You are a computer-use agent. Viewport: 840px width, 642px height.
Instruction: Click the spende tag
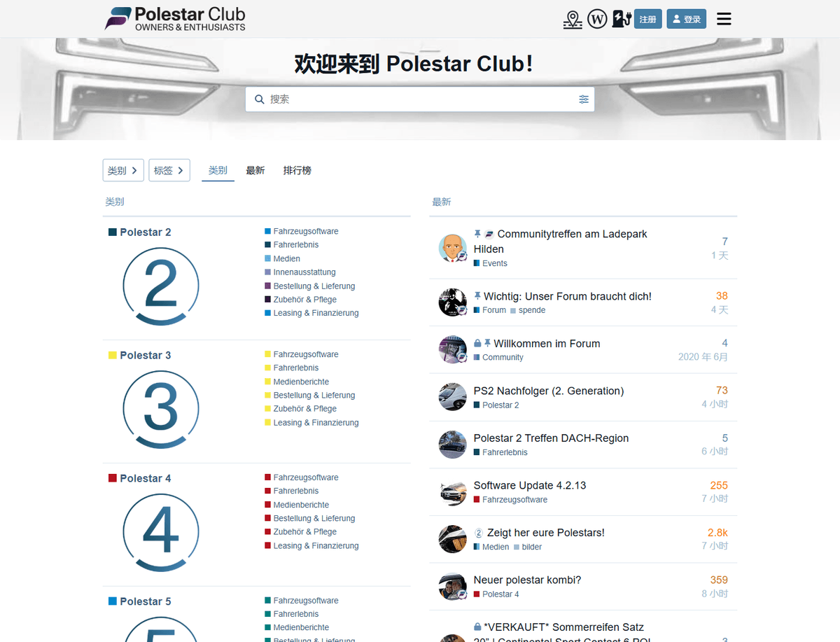pos(528,310)
